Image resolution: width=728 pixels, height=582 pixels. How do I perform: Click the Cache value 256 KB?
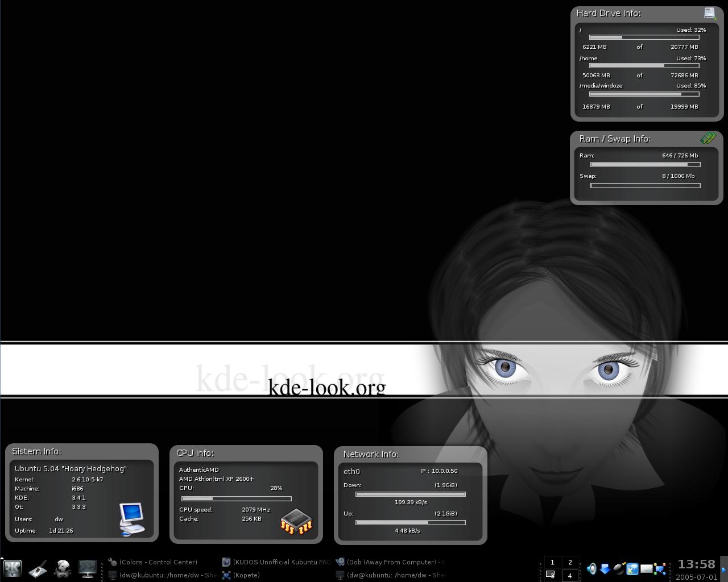pos(251,519)
